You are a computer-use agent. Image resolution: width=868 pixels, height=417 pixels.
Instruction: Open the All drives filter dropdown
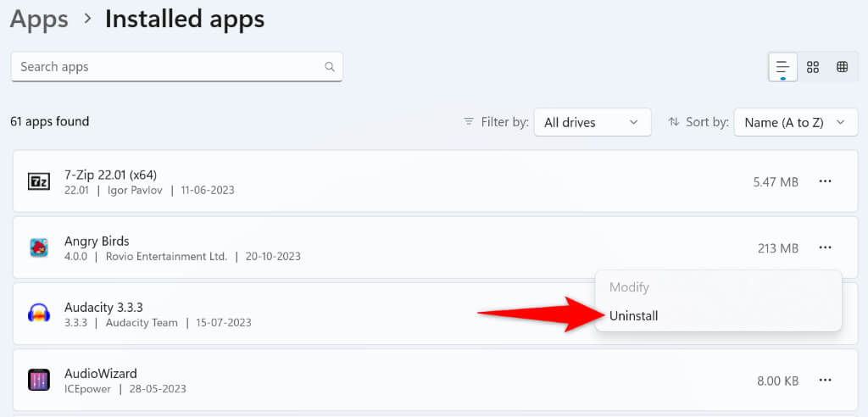pos(592,122)
